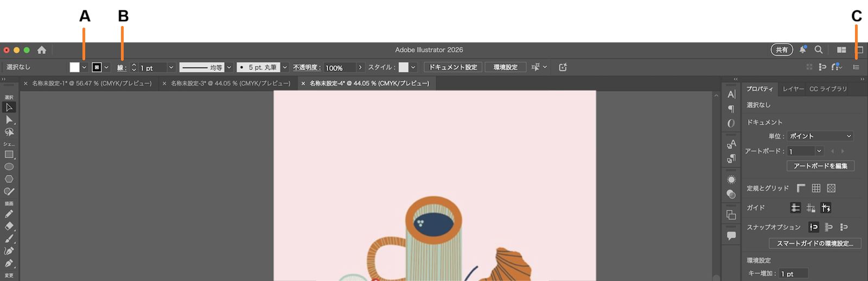
Task: Open the Comments panel speech bubble
Action: coord(731,235)
